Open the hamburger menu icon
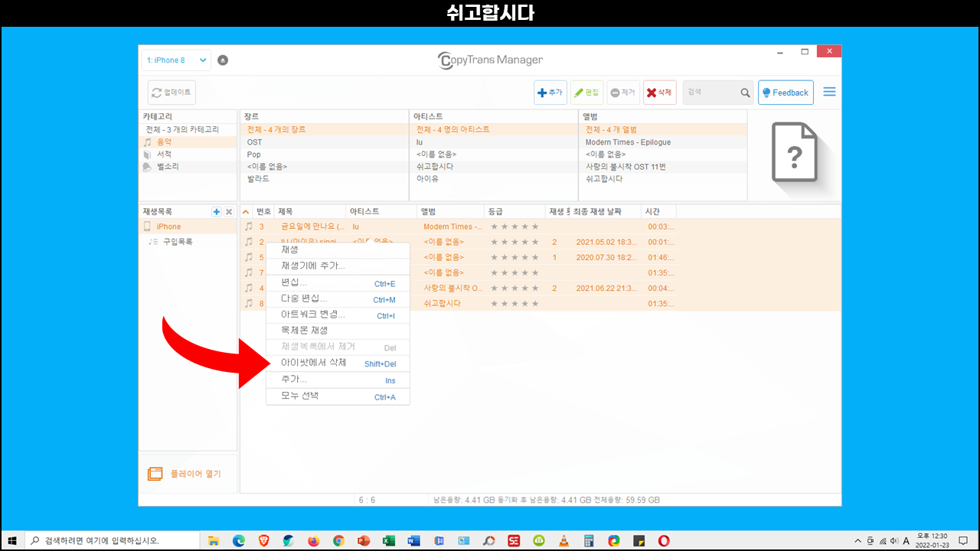Screen dimensions: 980x551 coord(829,92)
